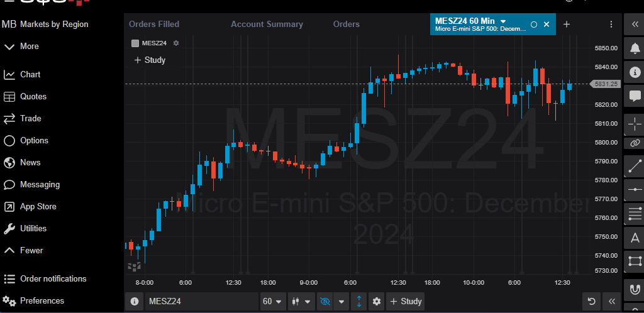Select the rectangle drawing tool
Screen dimensions: 644x313
tap(635, 260)
